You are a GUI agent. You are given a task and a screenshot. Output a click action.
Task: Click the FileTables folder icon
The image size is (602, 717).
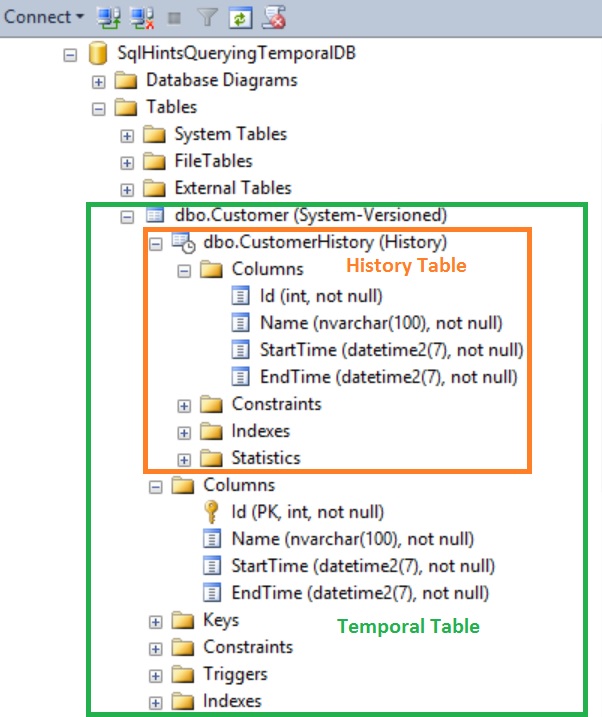pyautogui.click(x=154, y=161)
